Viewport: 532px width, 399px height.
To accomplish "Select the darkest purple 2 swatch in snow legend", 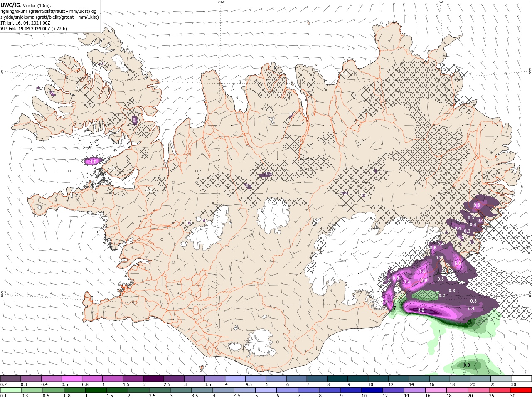I will point(153,379).
